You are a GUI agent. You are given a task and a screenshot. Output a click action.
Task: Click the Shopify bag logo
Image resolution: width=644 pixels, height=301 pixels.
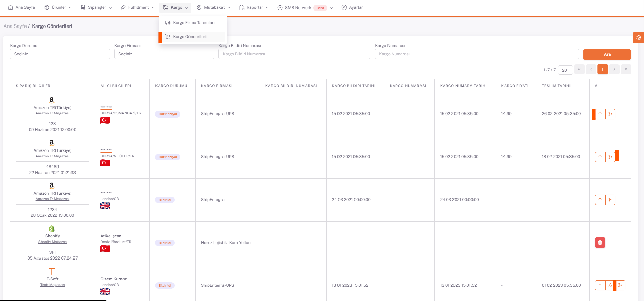(x=52, y=229)
